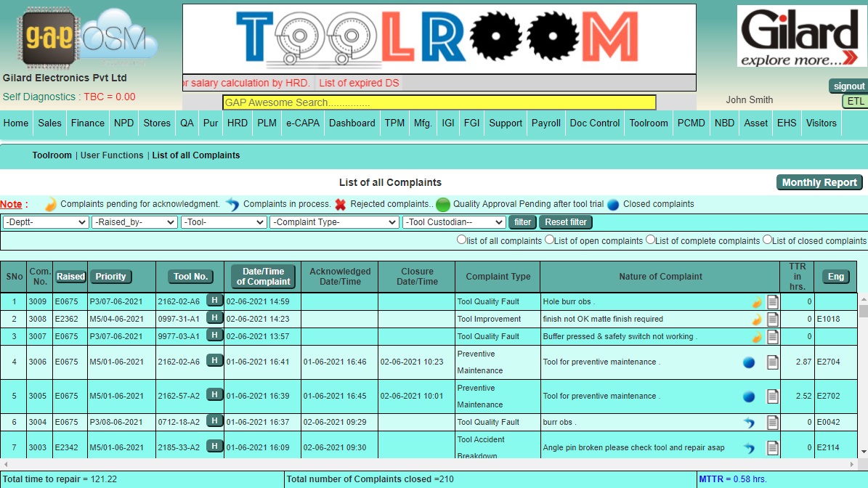Click the Monthly Report button
The width and height of the screenshot is (868, 488).
point(819,182)
